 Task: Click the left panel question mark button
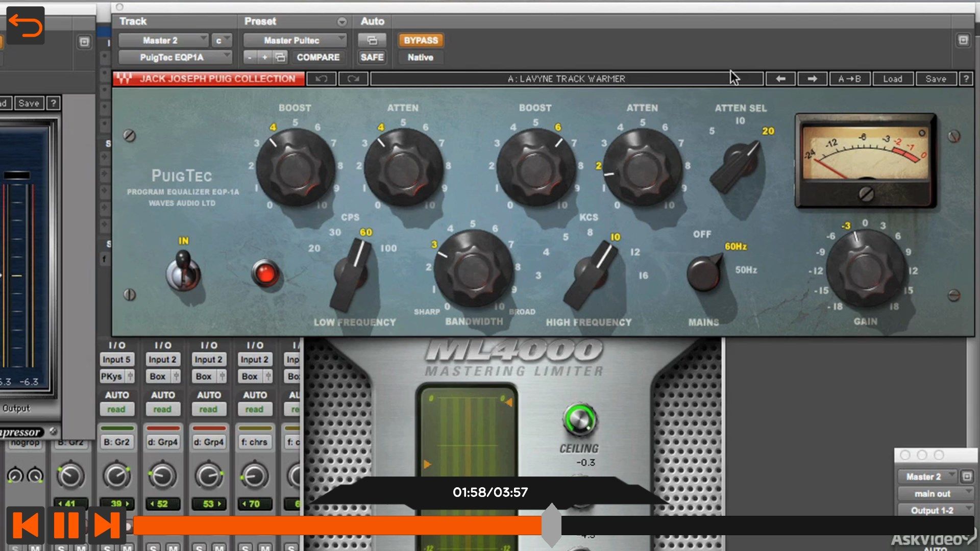(53, 103)
